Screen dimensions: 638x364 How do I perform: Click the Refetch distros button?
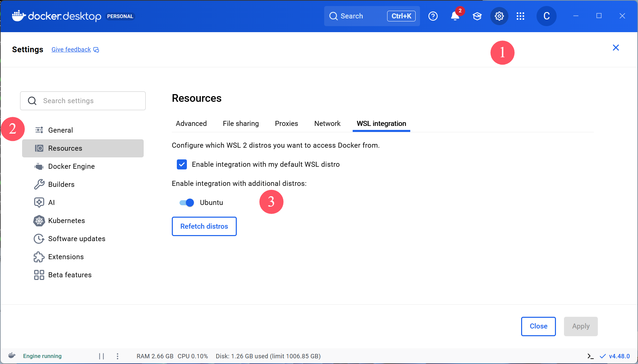tap(204, 226)
